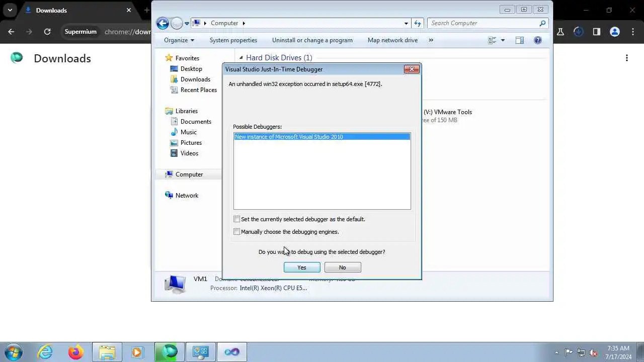Show more Explorer toolbar commands
The image size is (644, 362).
(431, 40)
